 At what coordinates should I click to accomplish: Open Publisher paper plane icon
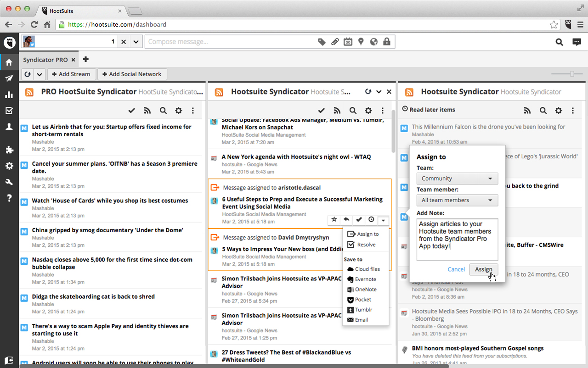click(x=9, y=78)
